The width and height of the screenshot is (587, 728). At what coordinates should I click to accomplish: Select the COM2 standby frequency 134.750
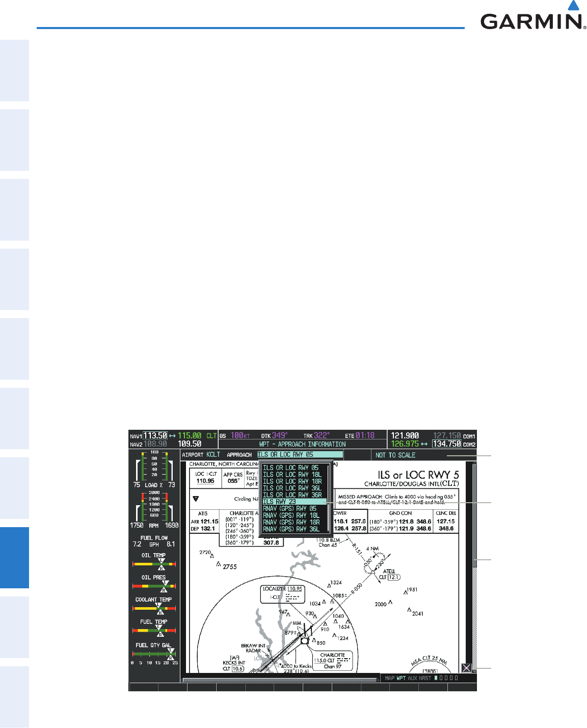pos(446,444)
